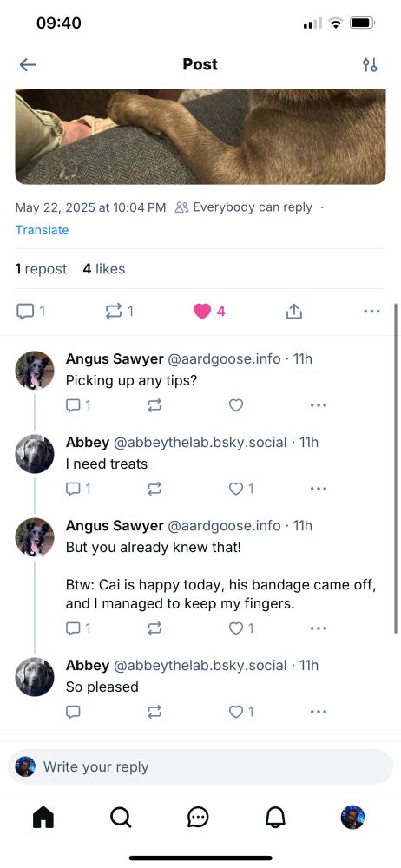Go to Home tab in bottom bar
Screen dimensions: 401x868
(x=43, y=817)
